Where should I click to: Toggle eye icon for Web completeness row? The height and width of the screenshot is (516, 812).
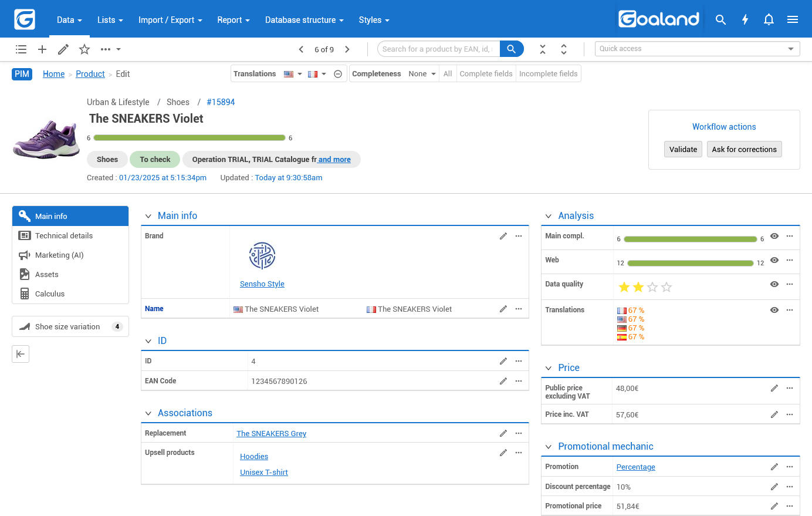tap(774, 260)
